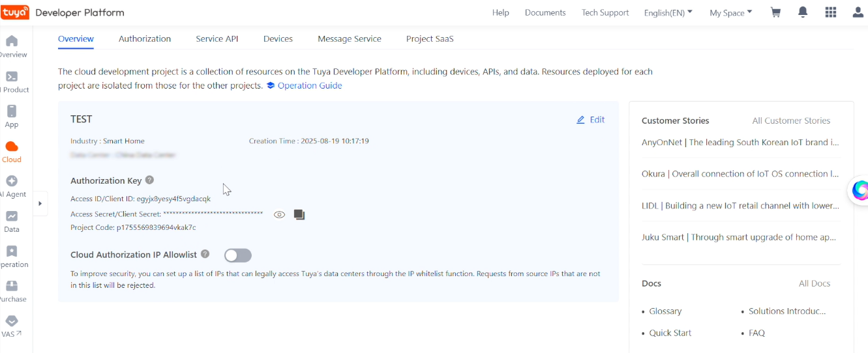Click help icon beside Authorization Key
The height and width of the screenshot is (353, 868).
tap(149, 180)
